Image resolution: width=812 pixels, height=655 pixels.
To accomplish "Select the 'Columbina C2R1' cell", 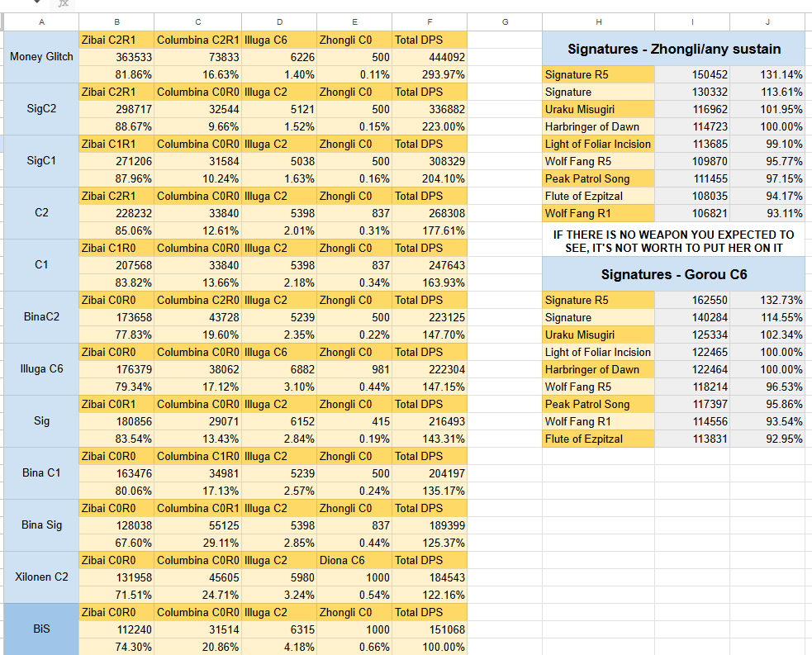I will [197, 40].
